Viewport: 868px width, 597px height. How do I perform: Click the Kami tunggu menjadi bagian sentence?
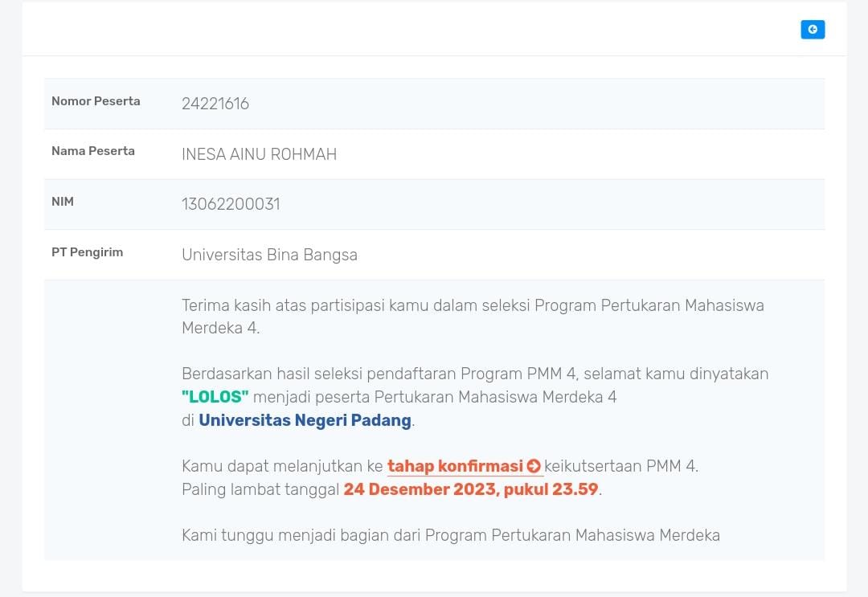[x=451, y=536]
